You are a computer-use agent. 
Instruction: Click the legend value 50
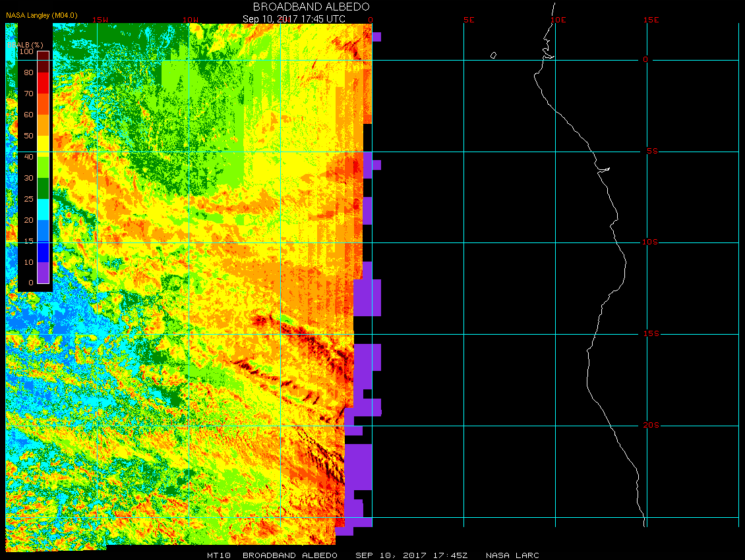pos(28,136)
